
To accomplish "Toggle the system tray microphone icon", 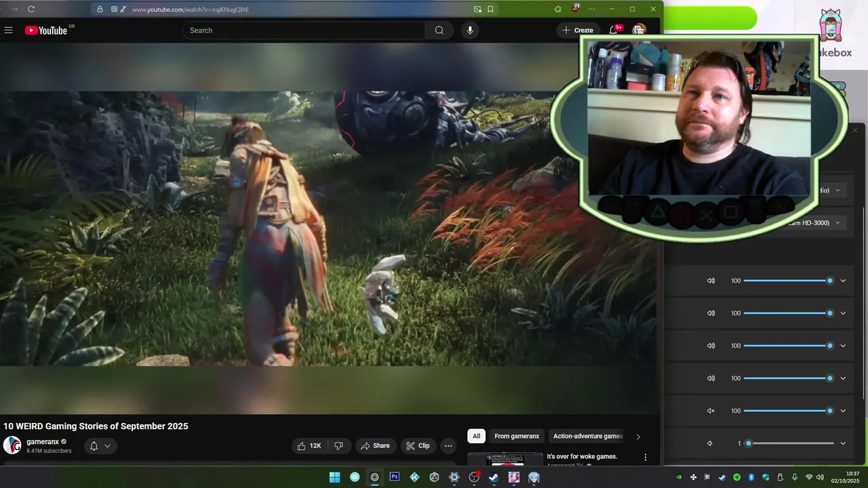I will [x=795, y=477].
